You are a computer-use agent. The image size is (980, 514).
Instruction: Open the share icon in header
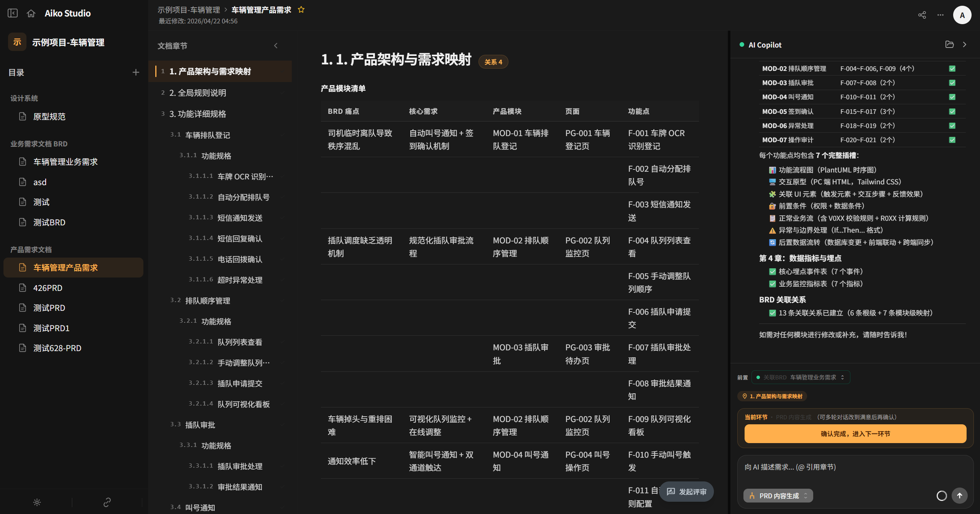pyautogui.click(x=922, y=15)
